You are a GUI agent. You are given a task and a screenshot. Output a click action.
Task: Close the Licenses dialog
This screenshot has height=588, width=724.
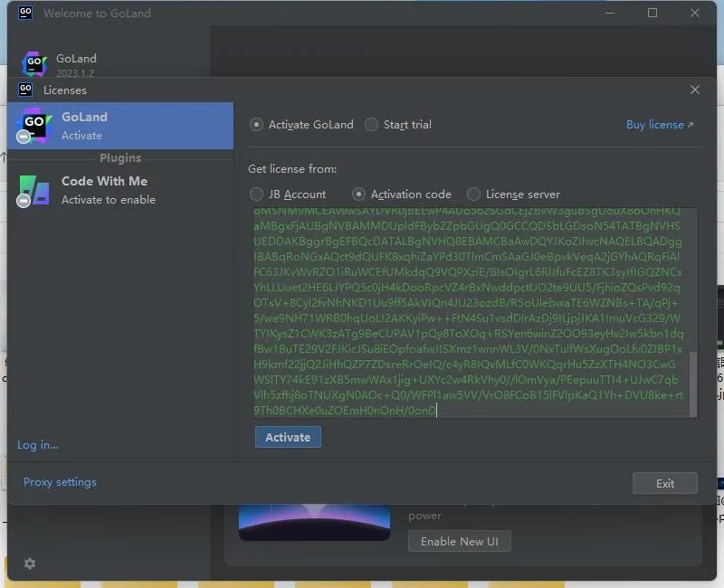[x=694, y=90]
